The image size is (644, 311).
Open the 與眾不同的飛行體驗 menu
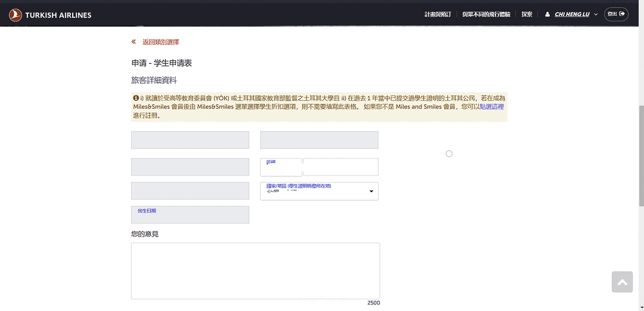point(486,14)
